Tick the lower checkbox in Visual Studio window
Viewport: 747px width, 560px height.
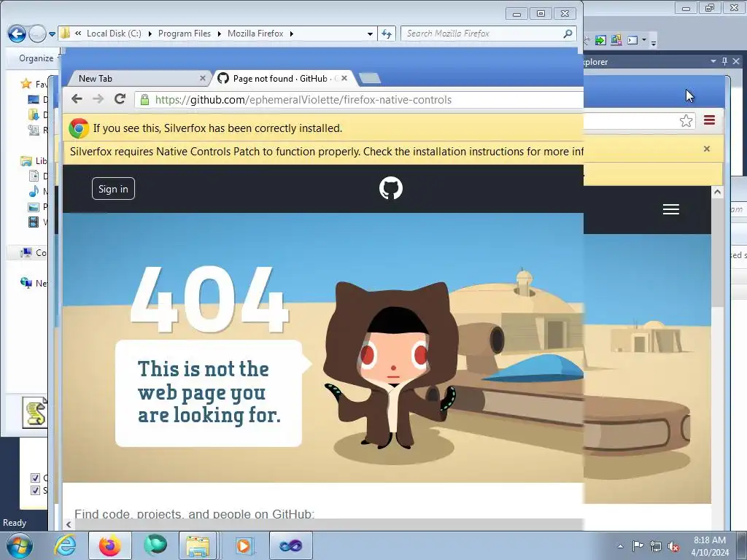point(35,490)
